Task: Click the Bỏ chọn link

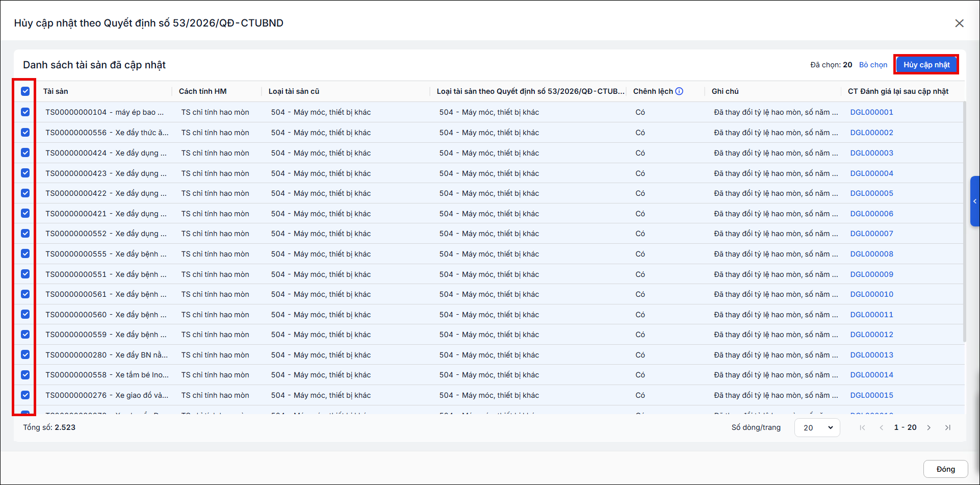Action: (x=873, y=65)
